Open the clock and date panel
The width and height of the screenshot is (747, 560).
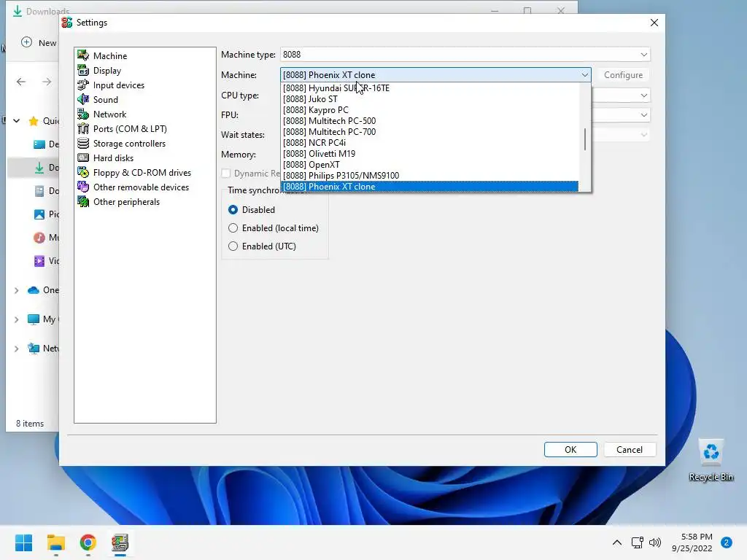[692, 542]
